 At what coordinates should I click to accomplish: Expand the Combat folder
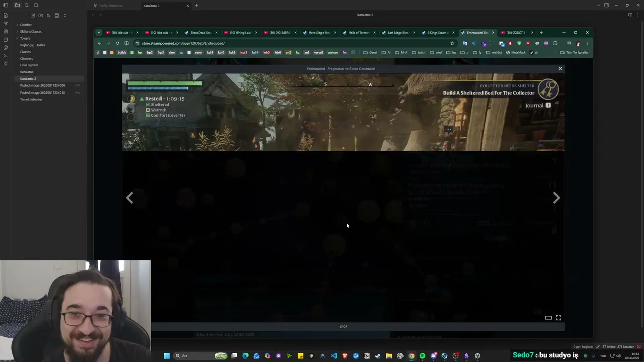26,25
